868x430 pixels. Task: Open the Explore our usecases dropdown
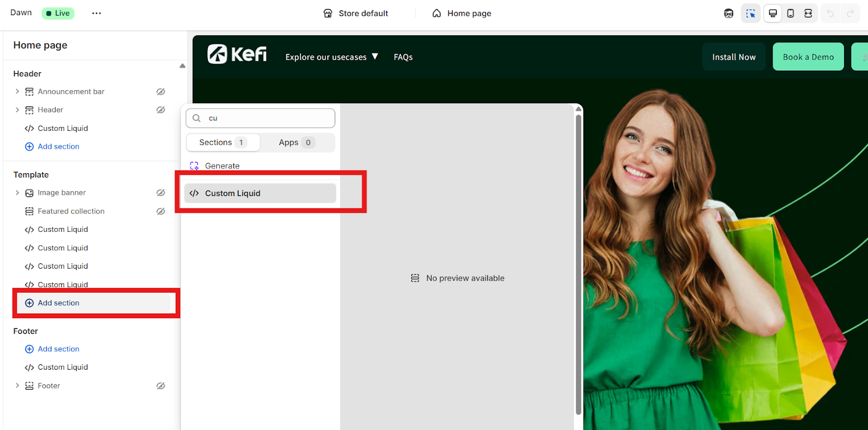331,57
